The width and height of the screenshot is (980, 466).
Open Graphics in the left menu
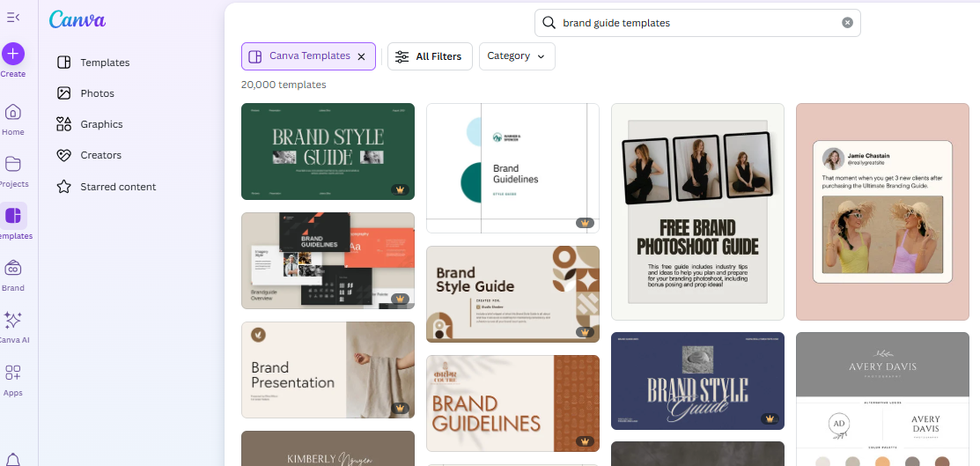(101, 124)
